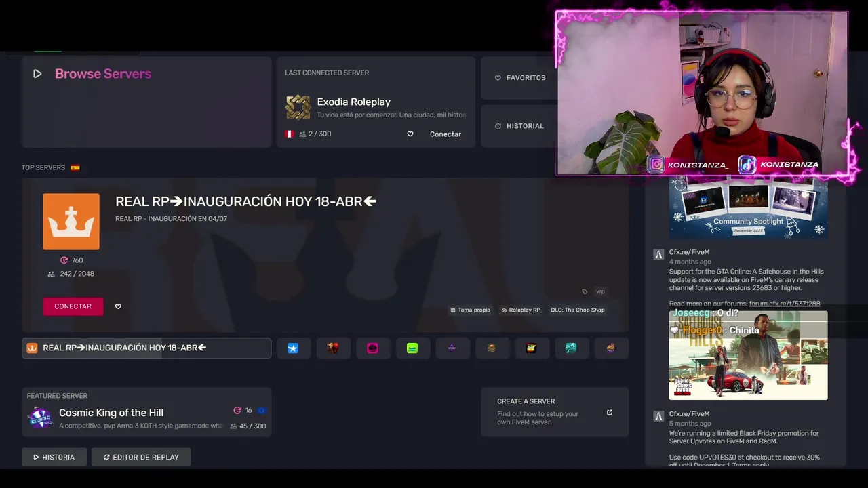Open the Favoritos tab
This screenshot has width=868, height=488.
pyautogui.click(x=519, y=78)
